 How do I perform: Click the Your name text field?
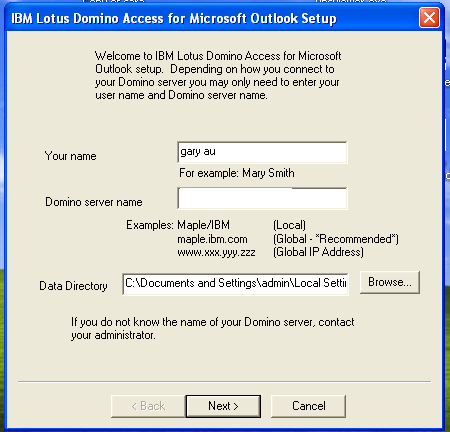(x=262, y=152)
